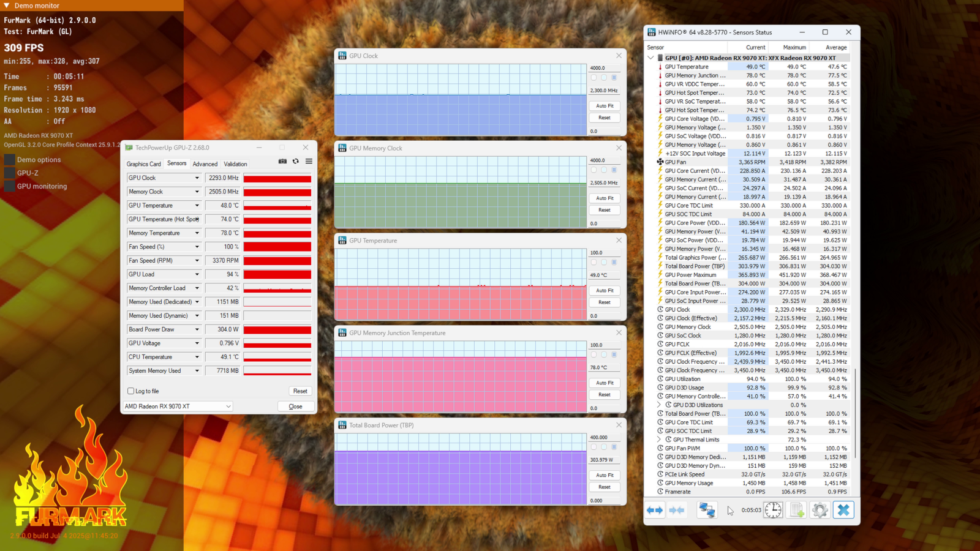Open the Fan Speed (RPM) dropdown arrow
The width and height of the screenshot is (980, 551).
point(197,261)
